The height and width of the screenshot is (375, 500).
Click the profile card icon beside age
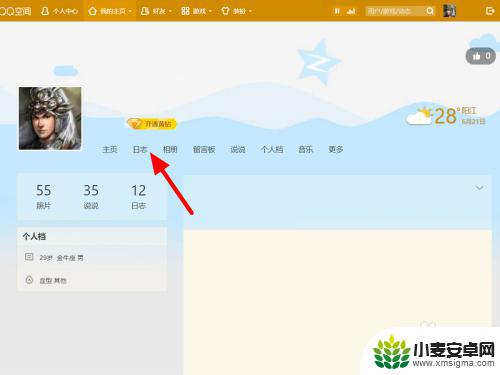click(29, 257)
